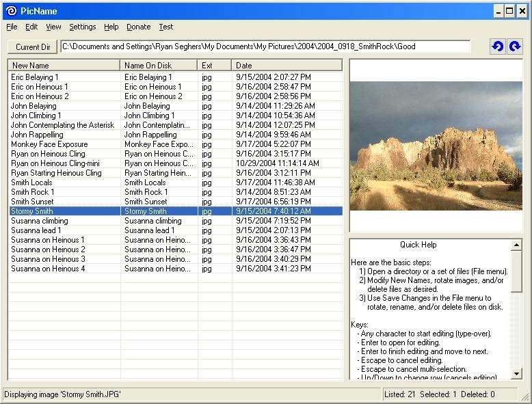The image size is (532, 404).
Task: Click the date 9/14/2004 9:59:46 AM
Action: [274, 135]
